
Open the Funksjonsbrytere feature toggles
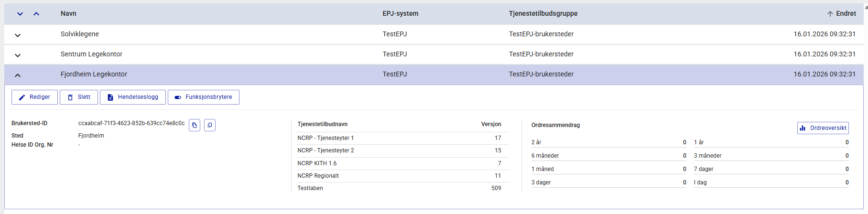204,97
